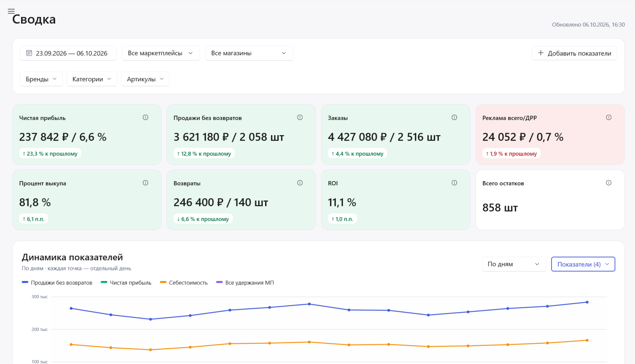Click the ↓ 6,6 % к прошлому badge
Viewport: 635px width, 364px height.
pyautogui.click(x=203, y=219)
